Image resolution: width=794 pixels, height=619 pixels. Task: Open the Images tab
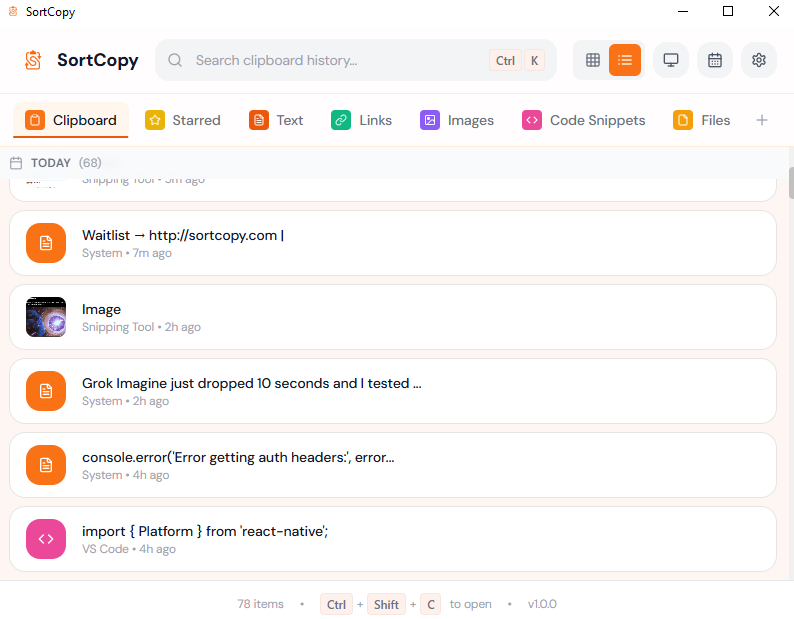457,120
